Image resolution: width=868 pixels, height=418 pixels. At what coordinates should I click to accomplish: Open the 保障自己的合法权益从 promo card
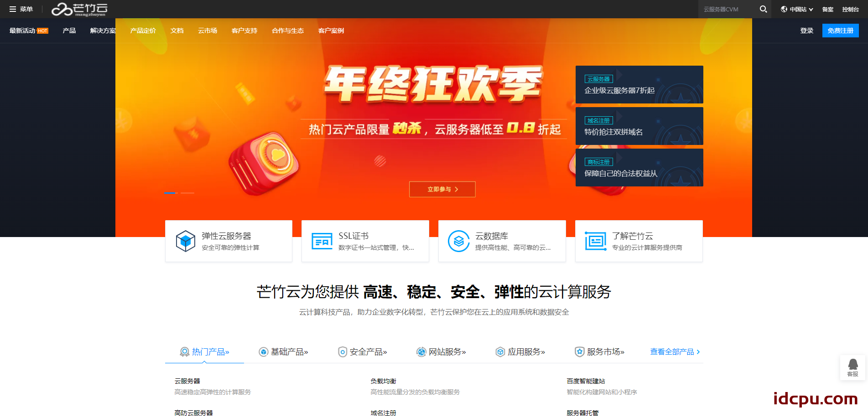[x=639, y=167]
